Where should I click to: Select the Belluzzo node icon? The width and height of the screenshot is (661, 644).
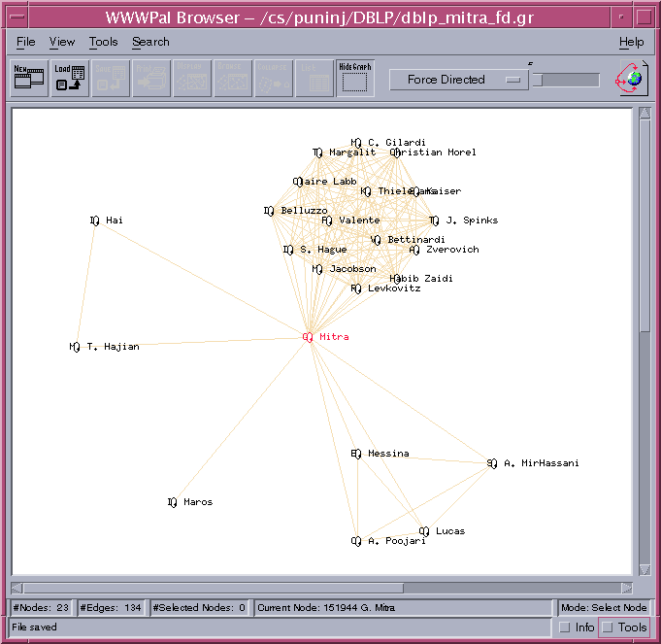click(x=269, y=211)
